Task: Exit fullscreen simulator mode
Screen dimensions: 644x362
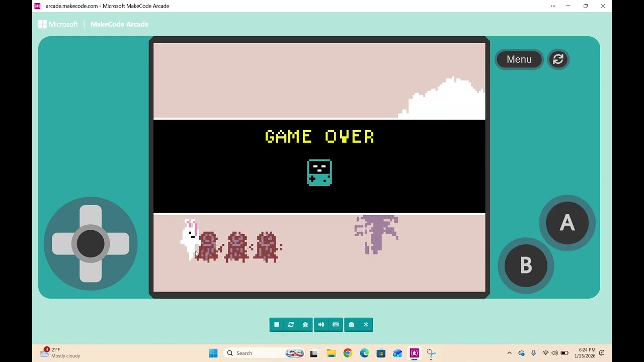Action: tap(366, 325)
